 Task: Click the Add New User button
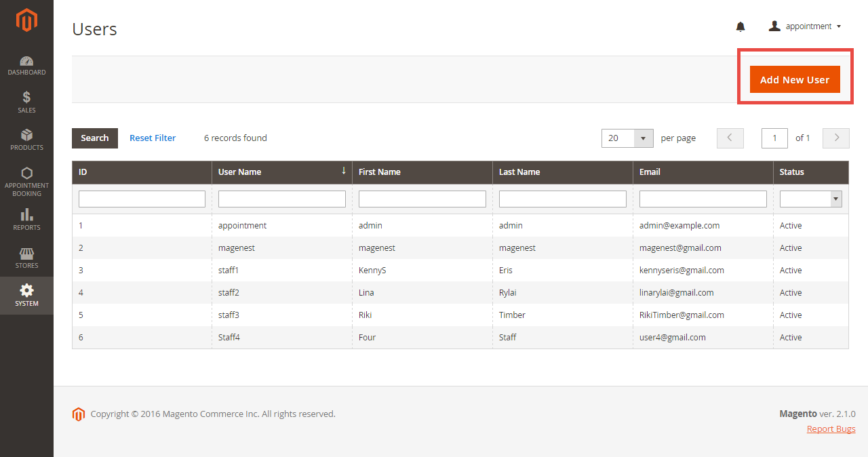[794, 79]
